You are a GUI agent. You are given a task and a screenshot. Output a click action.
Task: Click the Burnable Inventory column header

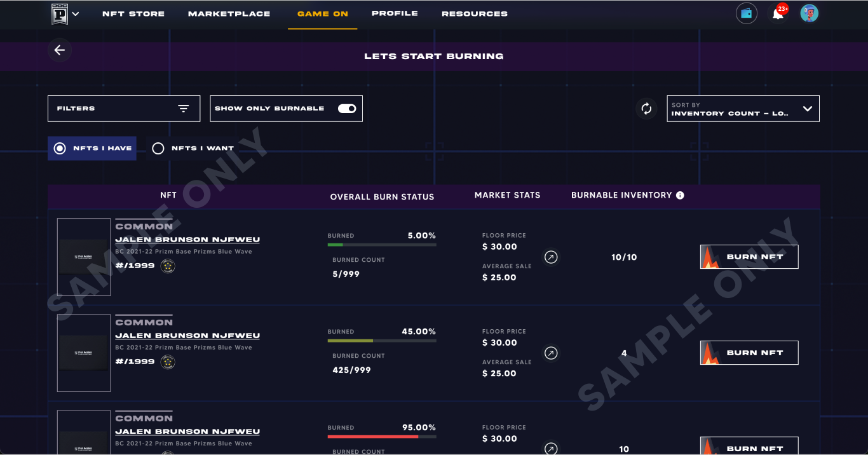[621, 195]
